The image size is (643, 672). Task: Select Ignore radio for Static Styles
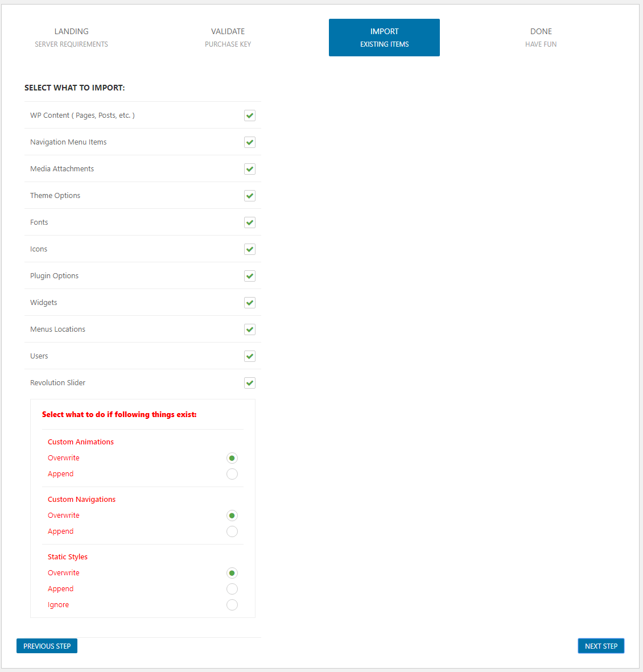[232, 605]
